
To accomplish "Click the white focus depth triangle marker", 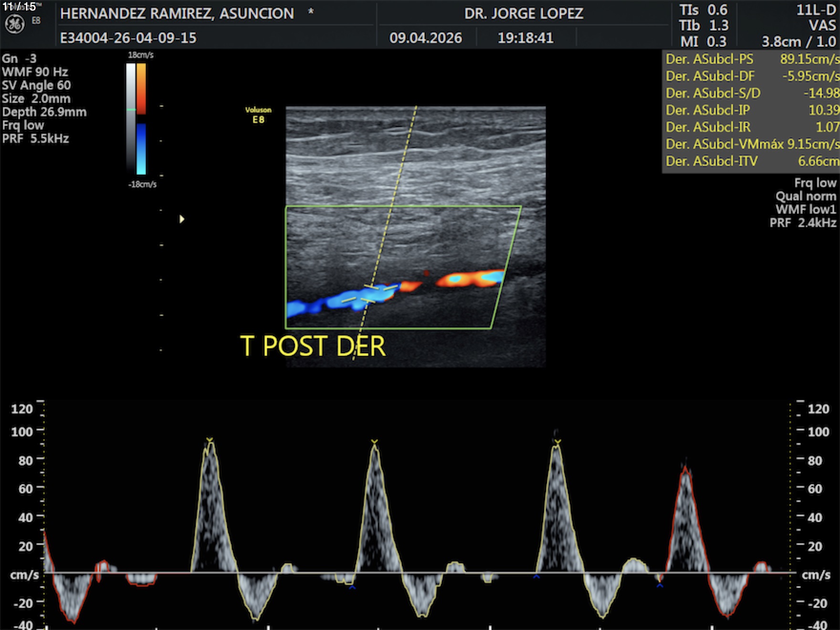I will [x=181, y=219].
